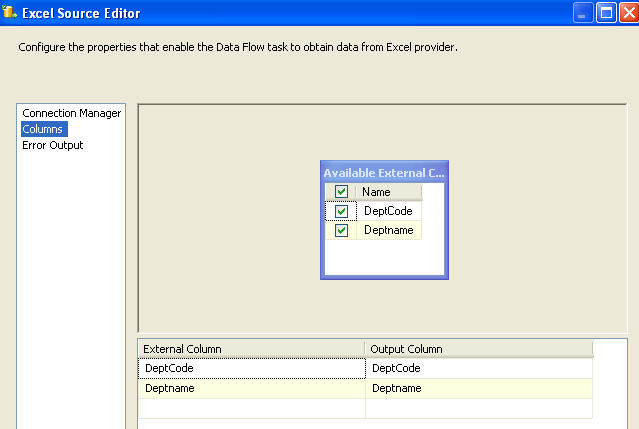Click the Available External Columns title bar
This screenshot has width=639, height=429.
[x=384, y=173]
